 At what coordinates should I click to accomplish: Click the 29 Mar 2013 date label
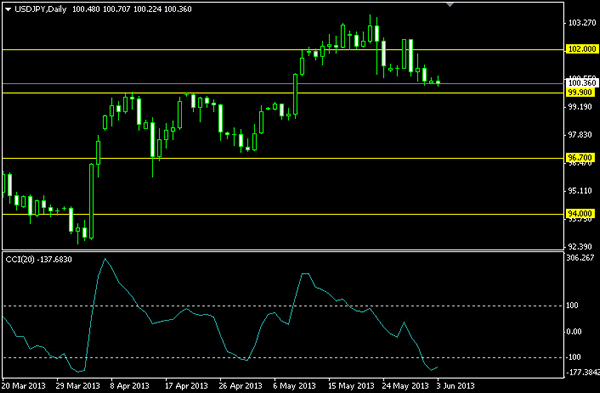coord(78,386)
